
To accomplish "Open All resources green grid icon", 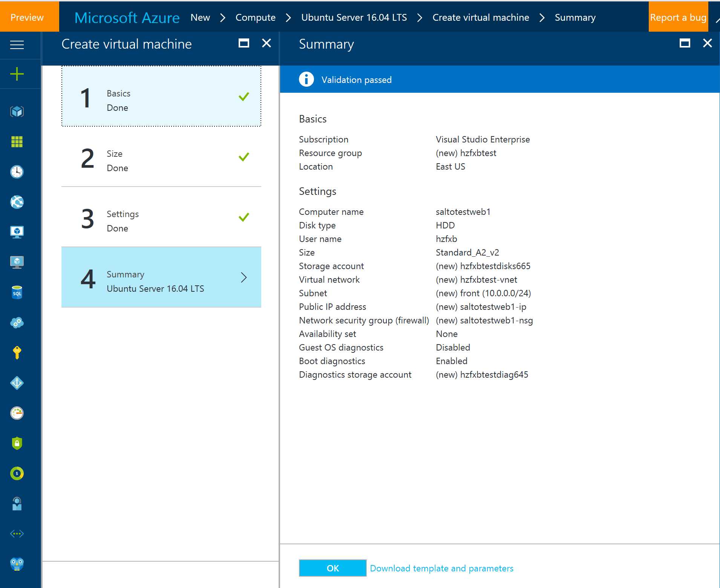I will pyautogui.click(x=17, y=142).
